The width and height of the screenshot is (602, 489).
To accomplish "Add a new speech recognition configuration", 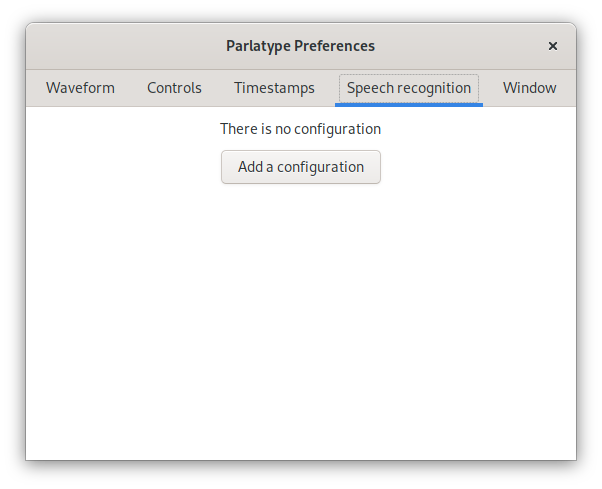I will tap(301, 167).
